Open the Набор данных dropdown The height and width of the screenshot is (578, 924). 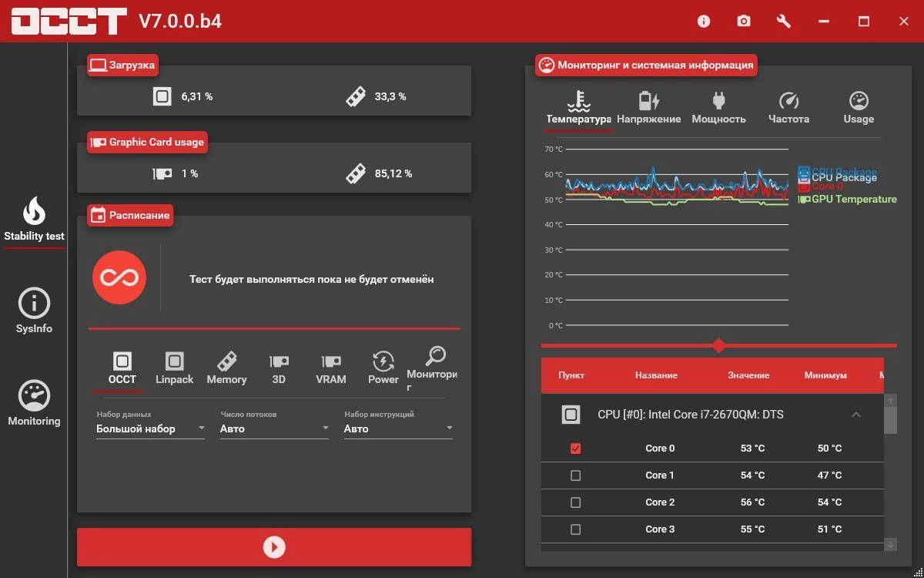(151, 428)
